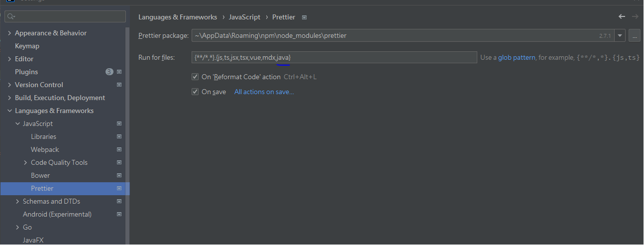Image resolution: width=644 pixels, height=245 pixels.
Task: Click the project-level icon beside JavaScript tree row
Action: (x=119, y=123)
